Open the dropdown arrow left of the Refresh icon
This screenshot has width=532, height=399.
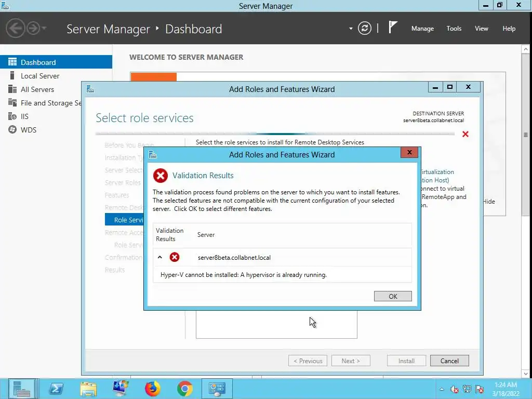351,29
